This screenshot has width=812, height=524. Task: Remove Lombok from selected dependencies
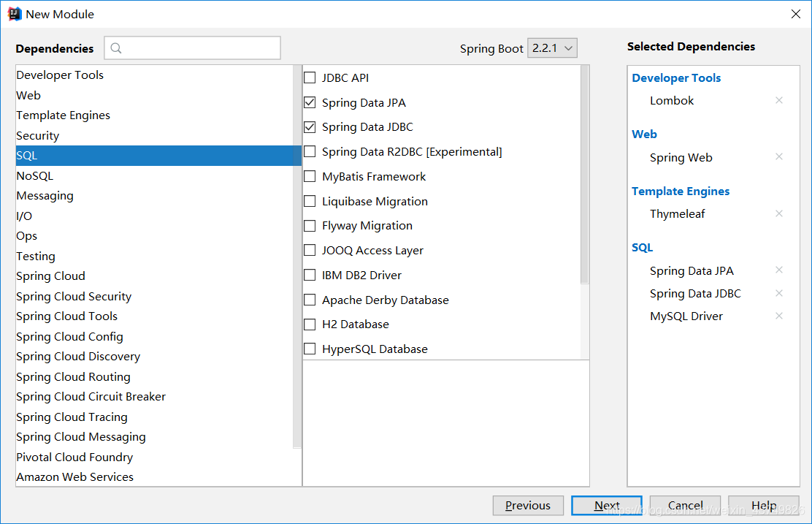[x=779, y=100]
